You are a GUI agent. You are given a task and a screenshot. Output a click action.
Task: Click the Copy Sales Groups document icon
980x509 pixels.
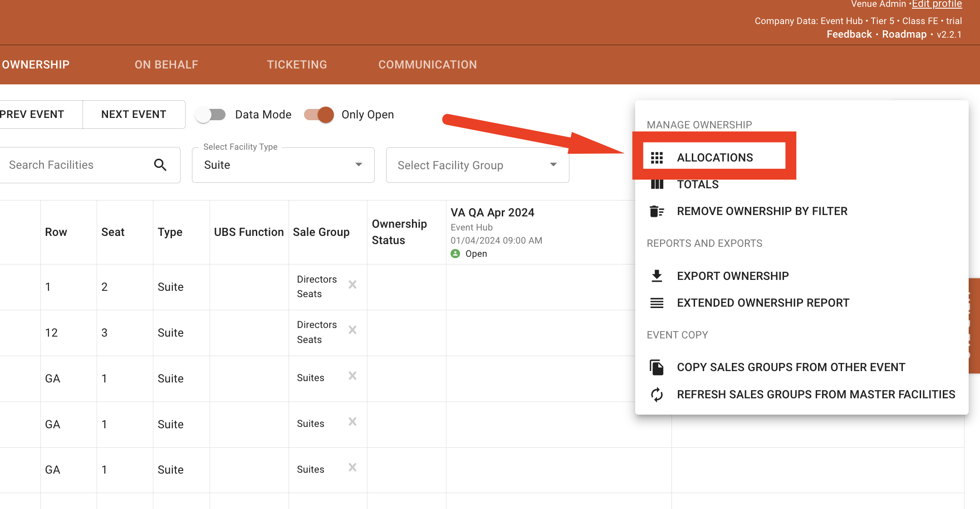point(657,367)
